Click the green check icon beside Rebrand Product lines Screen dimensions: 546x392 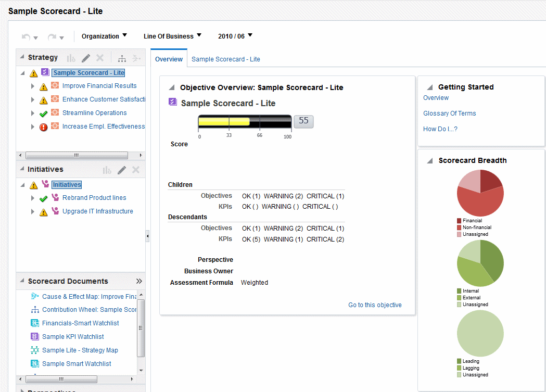[x=43, y=198]
